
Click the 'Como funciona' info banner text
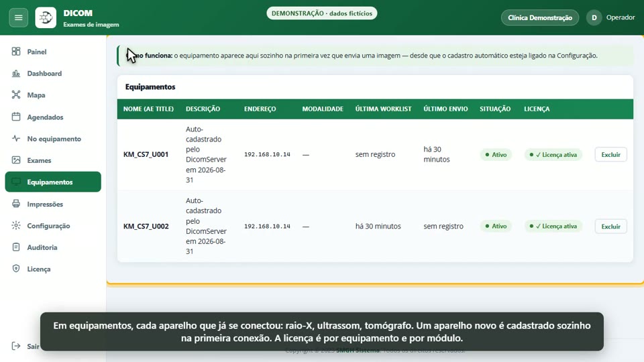(362, 56)
